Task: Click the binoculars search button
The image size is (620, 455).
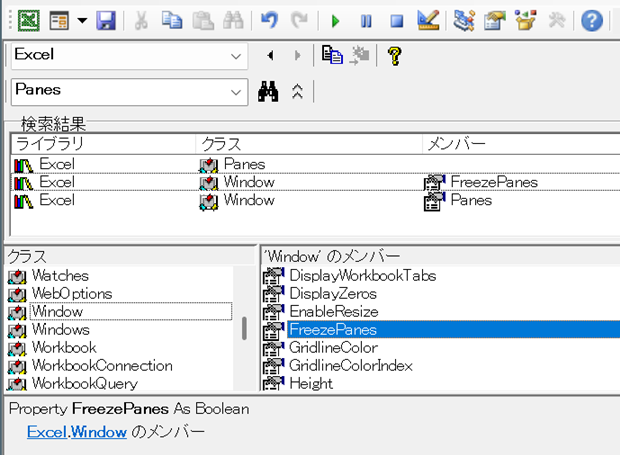Action: (267, 91)
